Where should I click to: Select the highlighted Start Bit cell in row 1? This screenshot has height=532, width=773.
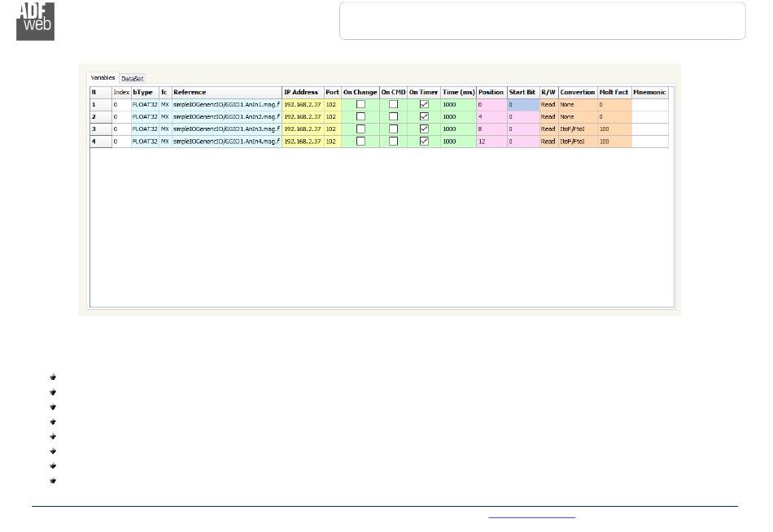tap(522, 105)
